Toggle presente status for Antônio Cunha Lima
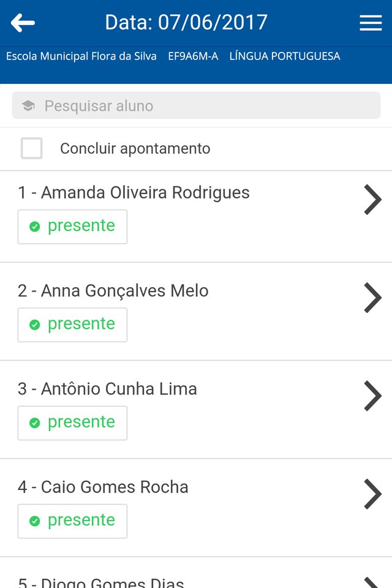Screen dimensions: 392x588 [x=72, y=423]
